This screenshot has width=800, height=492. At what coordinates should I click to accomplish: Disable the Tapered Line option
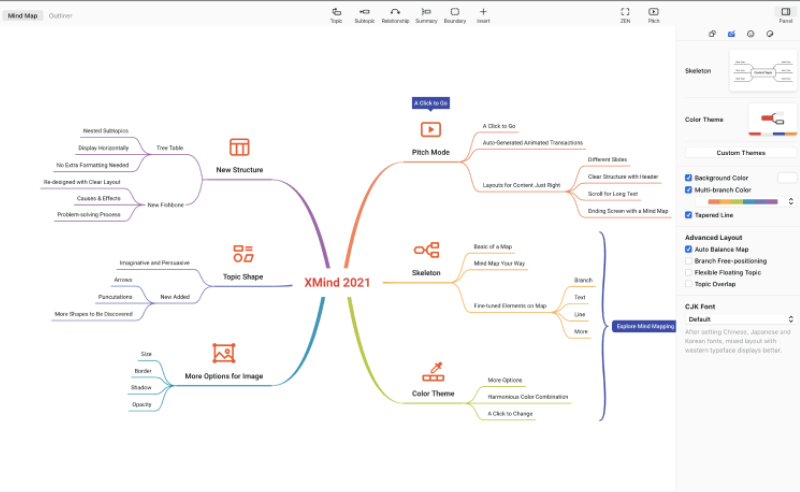pyautogui.click(x=688, y=215)
